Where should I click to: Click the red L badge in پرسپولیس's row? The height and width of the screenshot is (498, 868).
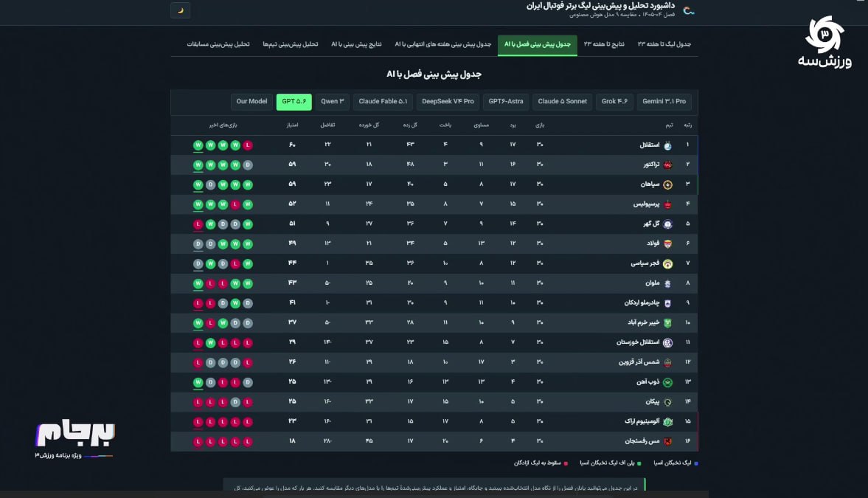(235, 204)
